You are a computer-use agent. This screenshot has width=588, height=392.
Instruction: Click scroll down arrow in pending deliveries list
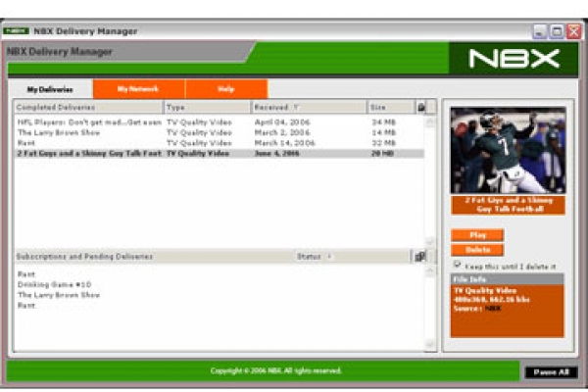430,345
